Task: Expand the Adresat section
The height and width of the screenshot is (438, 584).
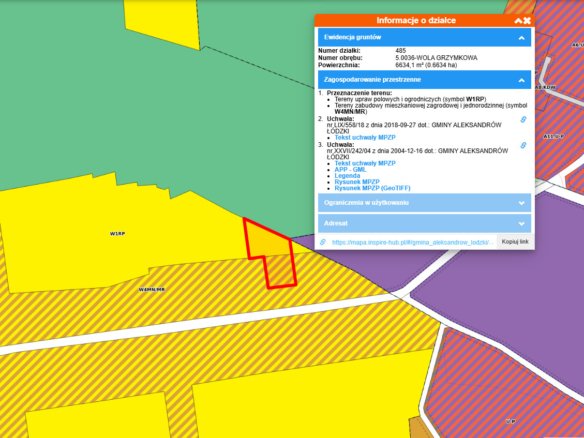Action: point(425,223)
